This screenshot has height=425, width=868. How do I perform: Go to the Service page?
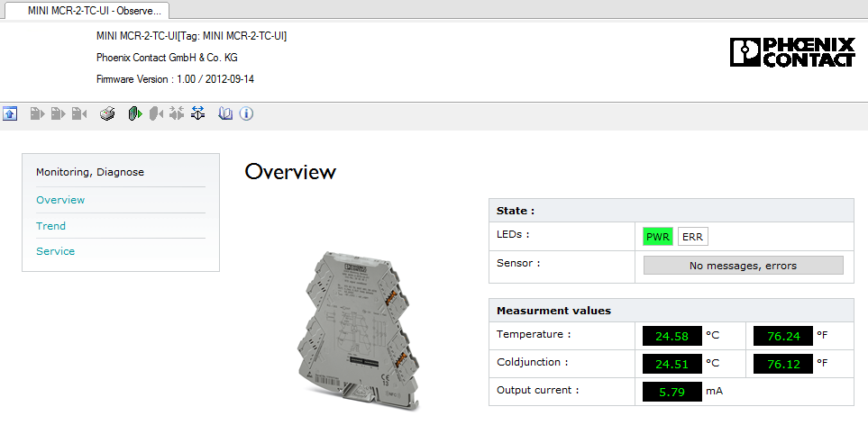pos(55,251)
